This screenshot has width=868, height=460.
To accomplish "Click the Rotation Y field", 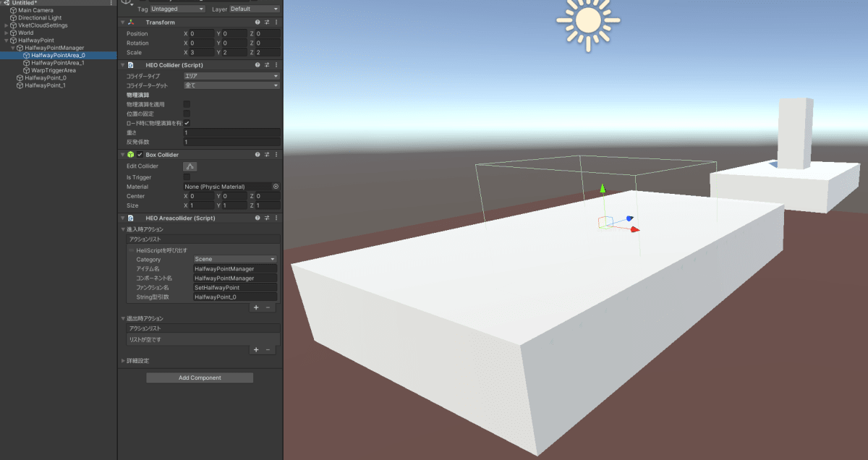I will (234, 43).
